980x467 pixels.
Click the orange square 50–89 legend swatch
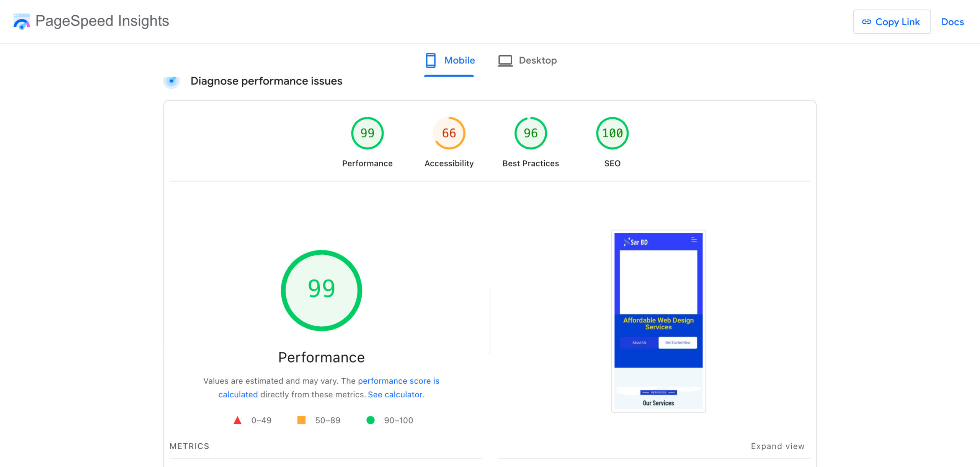301,420
